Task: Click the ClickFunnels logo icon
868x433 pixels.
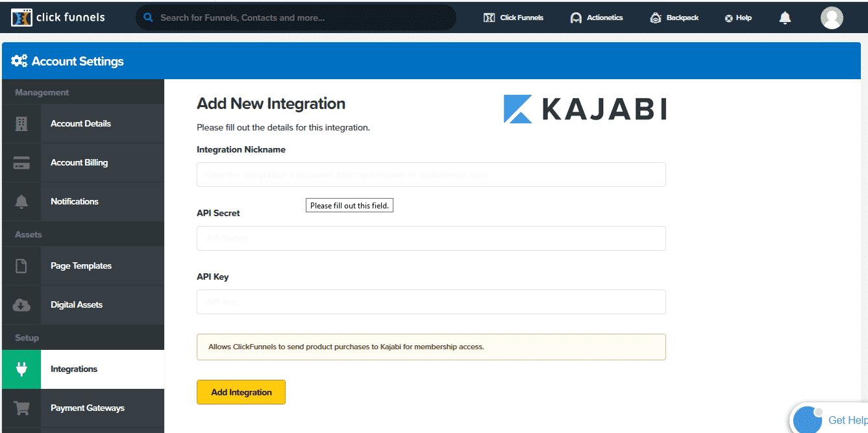Action: click(x=21, y=18)
